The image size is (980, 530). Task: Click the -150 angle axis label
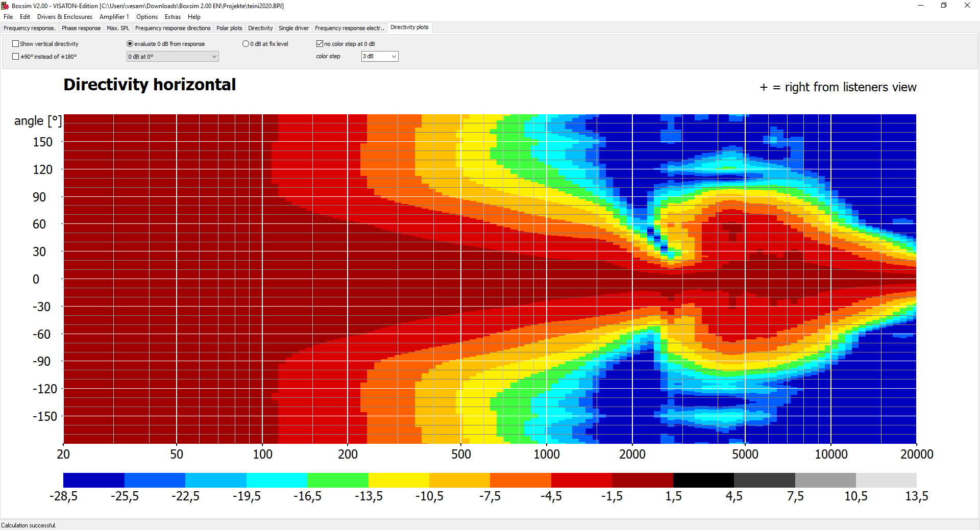tap(45, 416)
